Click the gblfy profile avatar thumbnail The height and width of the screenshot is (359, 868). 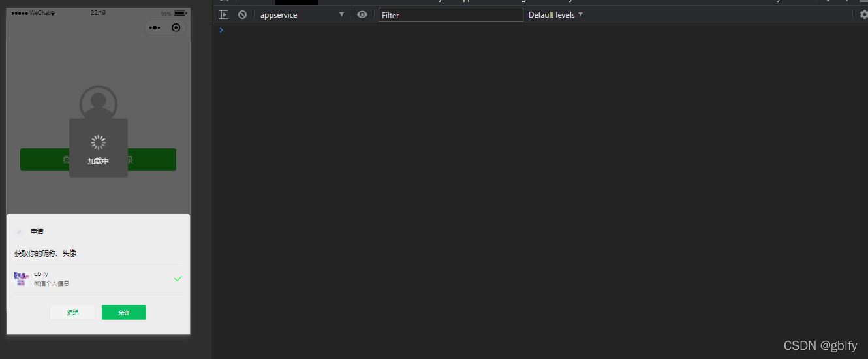coord(22,279)
